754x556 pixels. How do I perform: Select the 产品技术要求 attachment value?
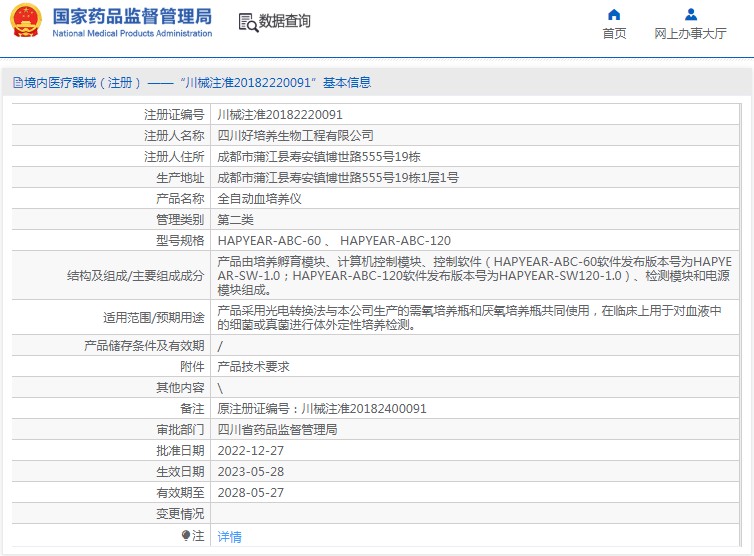[x=253, y=366]
